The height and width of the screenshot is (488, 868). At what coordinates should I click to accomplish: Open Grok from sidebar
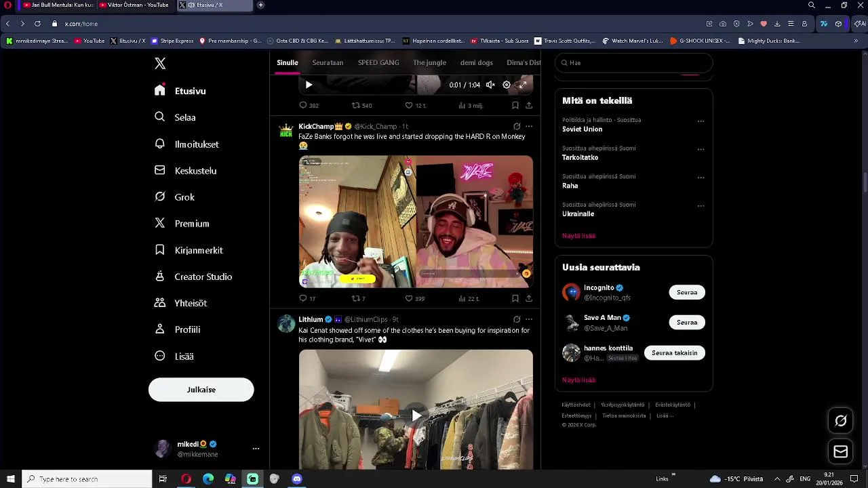pyautogui.click(x=174, y=197)
